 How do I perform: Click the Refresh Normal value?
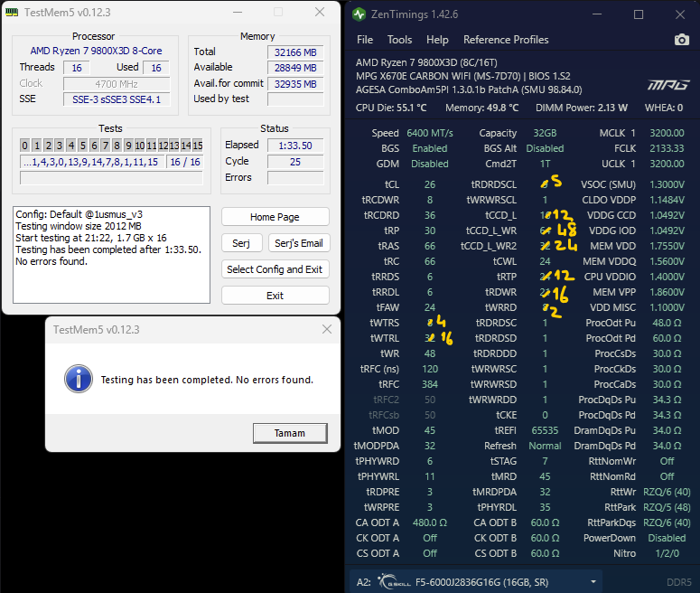point(545,446)
